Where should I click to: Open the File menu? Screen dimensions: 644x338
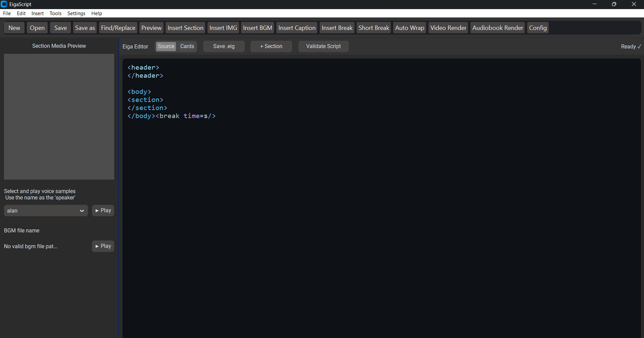point(7,13)
